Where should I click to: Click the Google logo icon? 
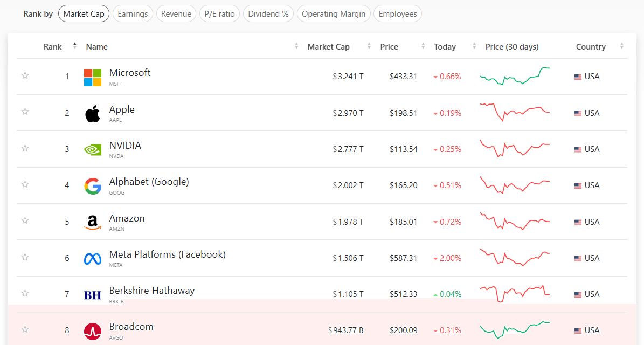93,186
